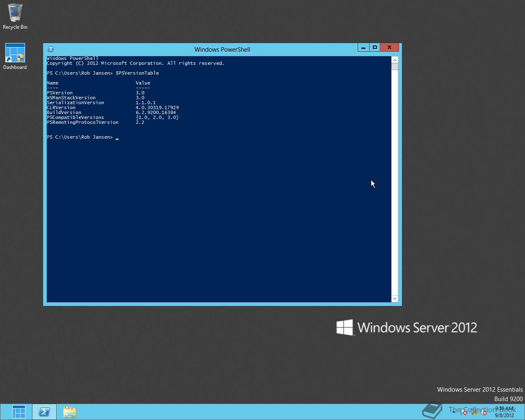
Task: Maximize the Windows PowerShell window
Action: click(375, 48)
